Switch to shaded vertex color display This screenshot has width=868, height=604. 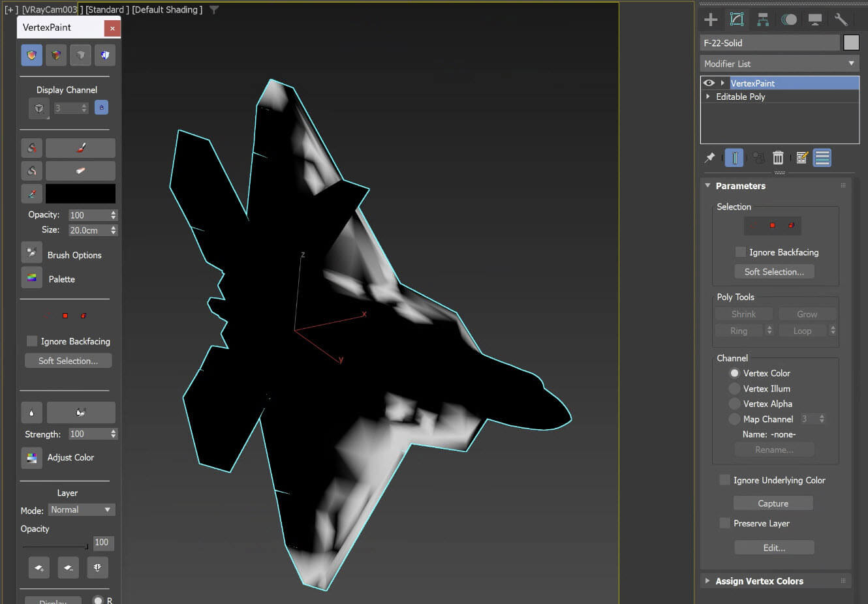coord(56,55)
